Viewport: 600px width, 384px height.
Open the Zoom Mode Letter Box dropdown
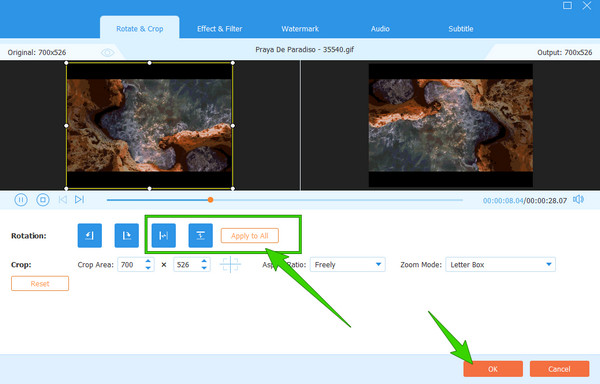click(500, 264)
